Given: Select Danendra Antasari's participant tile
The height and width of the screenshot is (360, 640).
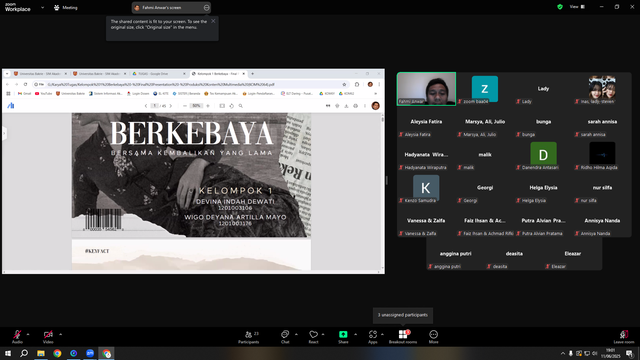Looking at the screenshot, I should 543,155.
